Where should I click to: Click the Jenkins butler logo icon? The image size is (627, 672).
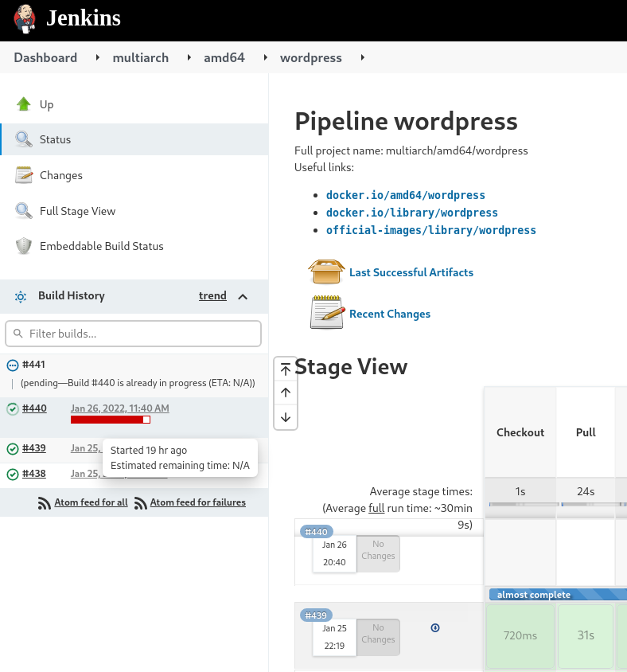pyautogui.click(x=25, y=18)
